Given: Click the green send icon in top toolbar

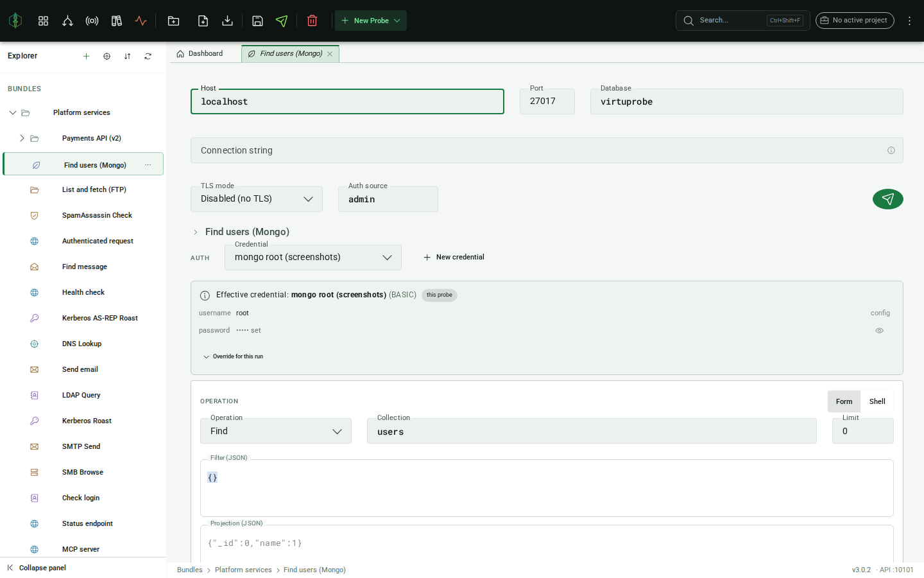Looking at the screenshot, I should tap(282, 21).
